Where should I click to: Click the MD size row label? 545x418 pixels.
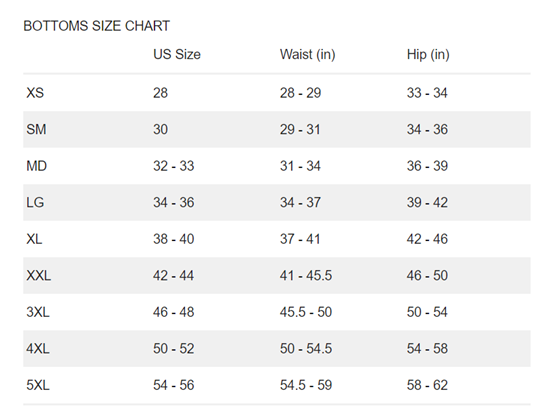tap(36, 166)
